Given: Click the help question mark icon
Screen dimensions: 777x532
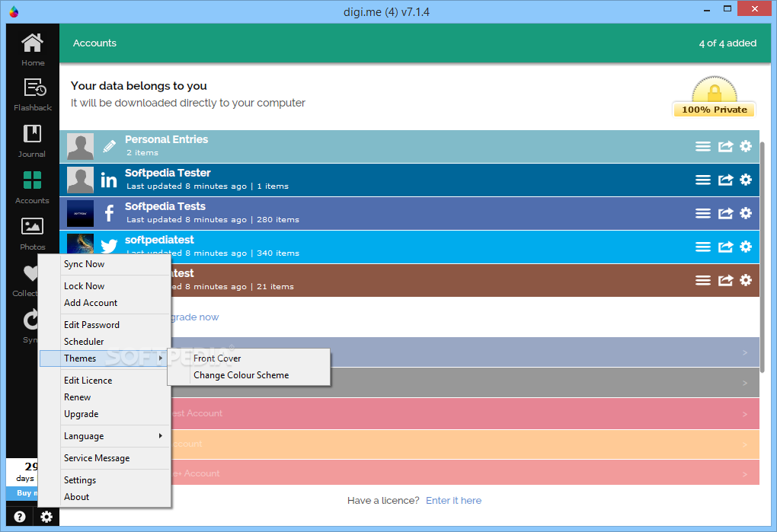Looking at the screenshot, I should point(20,517).
